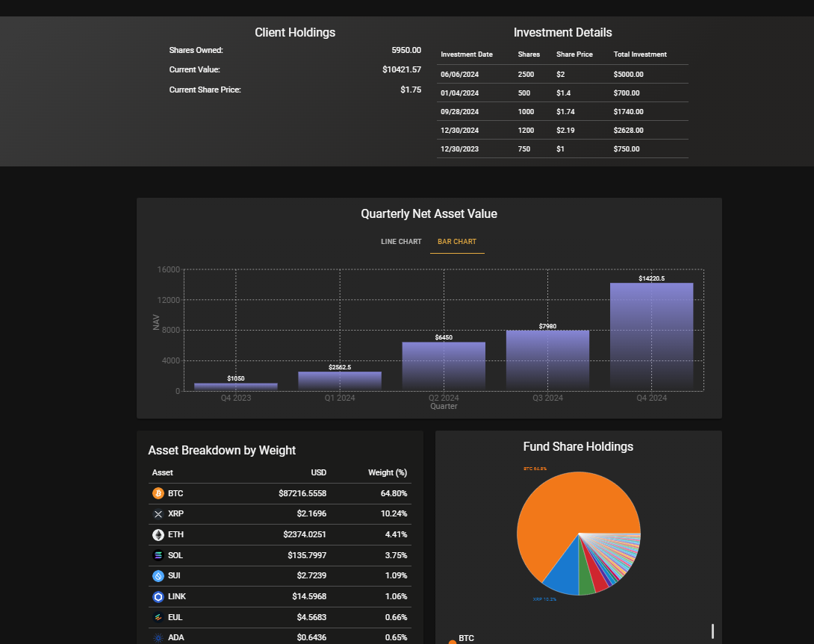Click the $5000.00 total investment value

[x=629, y=74]
